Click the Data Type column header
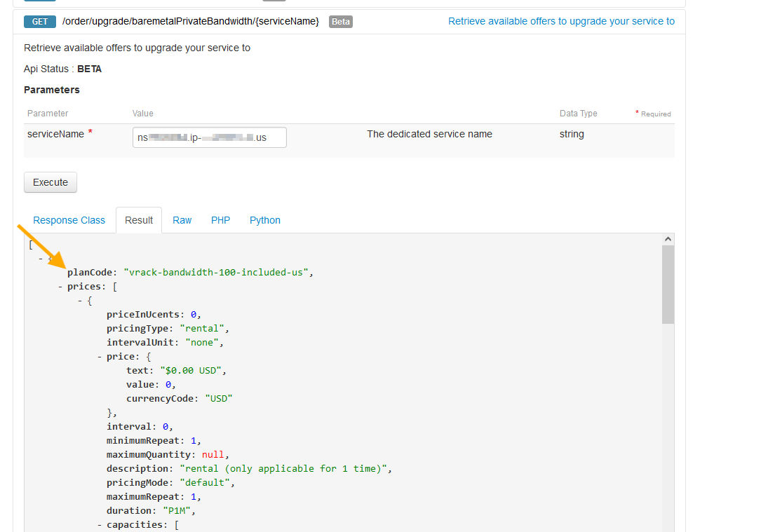Screen dimensions: 761x532 click(578, 114)
